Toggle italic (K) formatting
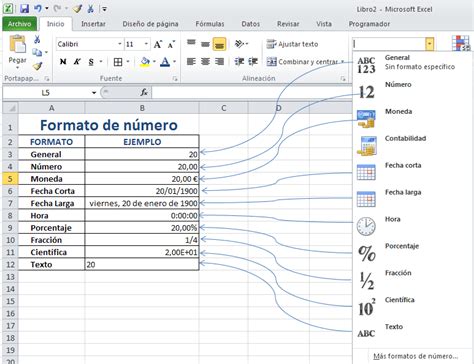 pos(77,62)
